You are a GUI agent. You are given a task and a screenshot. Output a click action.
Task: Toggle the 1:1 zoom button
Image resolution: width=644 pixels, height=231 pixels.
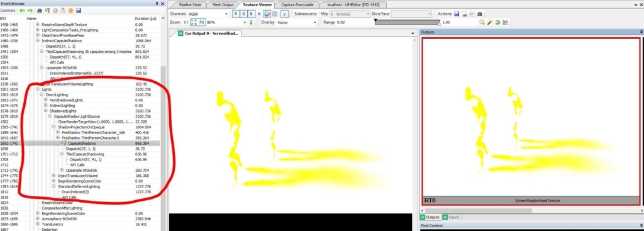(x=186, y=22)
